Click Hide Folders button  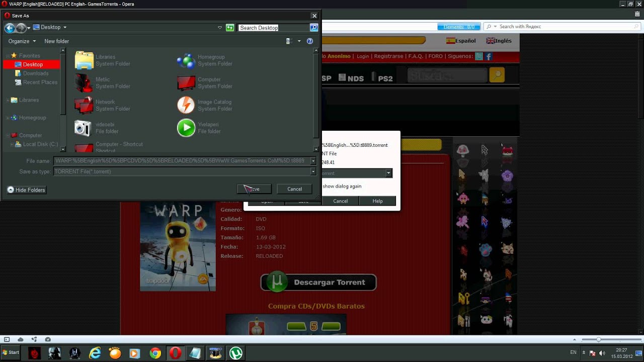[x=27, y=190]
